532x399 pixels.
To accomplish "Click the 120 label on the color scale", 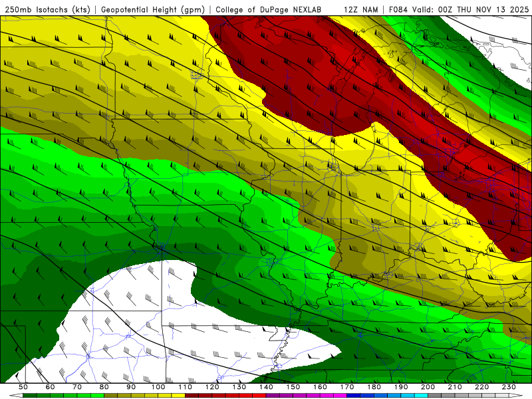I will 212,387.
